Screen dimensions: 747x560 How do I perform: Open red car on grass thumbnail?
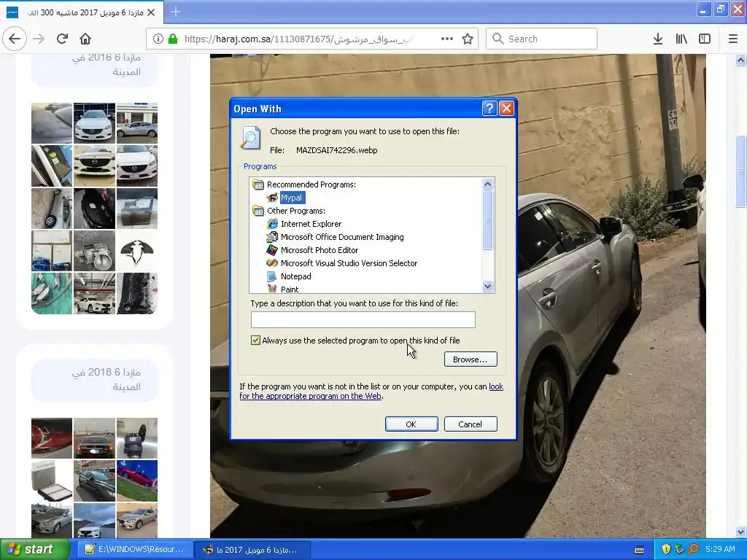tap(136, 481)
